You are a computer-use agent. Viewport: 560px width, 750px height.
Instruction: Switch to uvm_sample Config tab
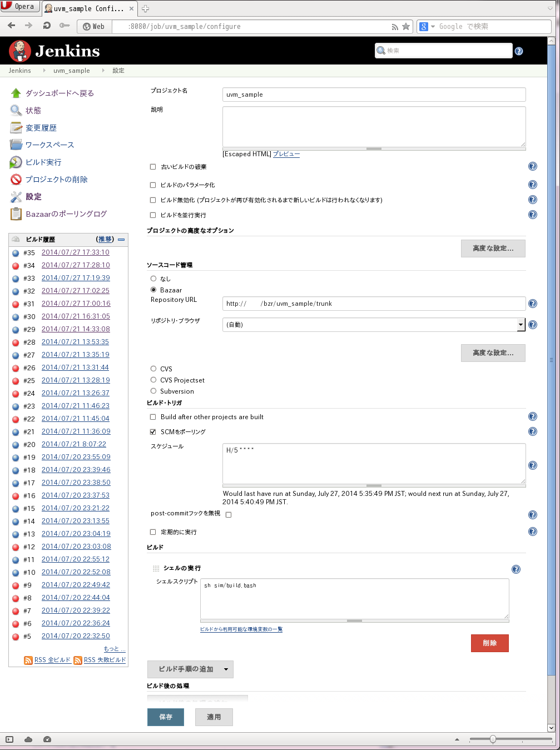pyautogui.click(x=89, y=8)
